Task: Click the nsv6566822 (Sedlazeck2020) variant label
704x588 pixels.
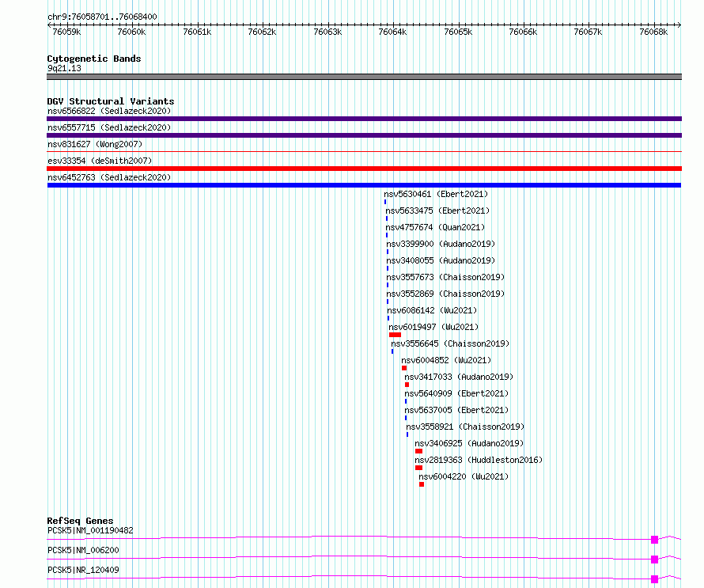Action: click(109, 111)
